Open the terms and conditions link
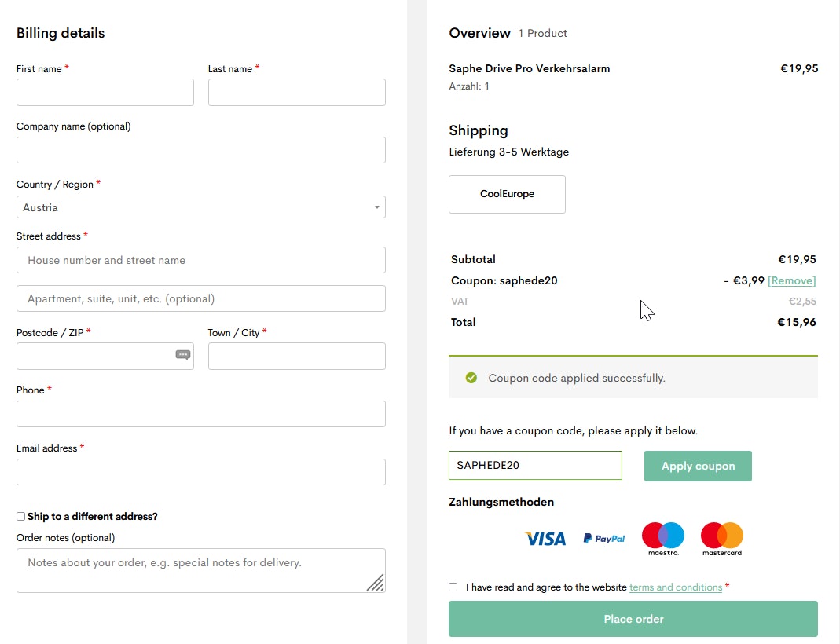Viewport: 840px width, 644px height. click(x=675, y=587)
